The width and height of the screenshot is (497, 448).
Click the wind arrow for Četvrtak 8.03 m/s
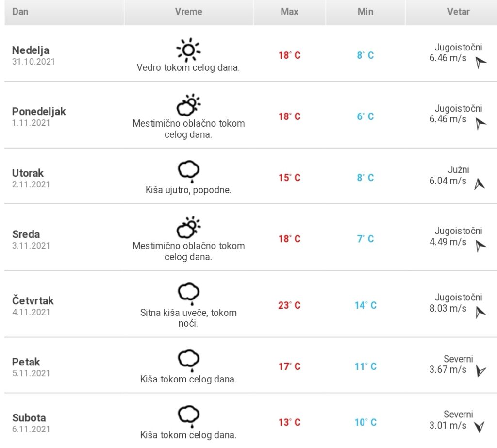pyautogui.click(x=480, y=312)
